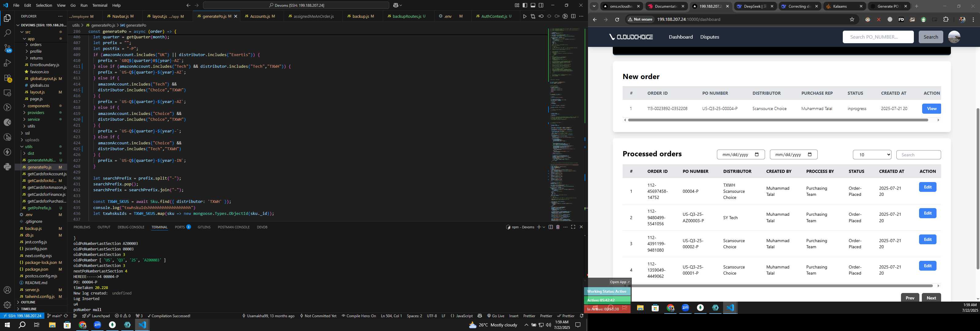Image resolution: width=980 pixels, height=331 pixels.
Task: Open Chrome tab search dropdown arrow
Action: tap(594, 6)
